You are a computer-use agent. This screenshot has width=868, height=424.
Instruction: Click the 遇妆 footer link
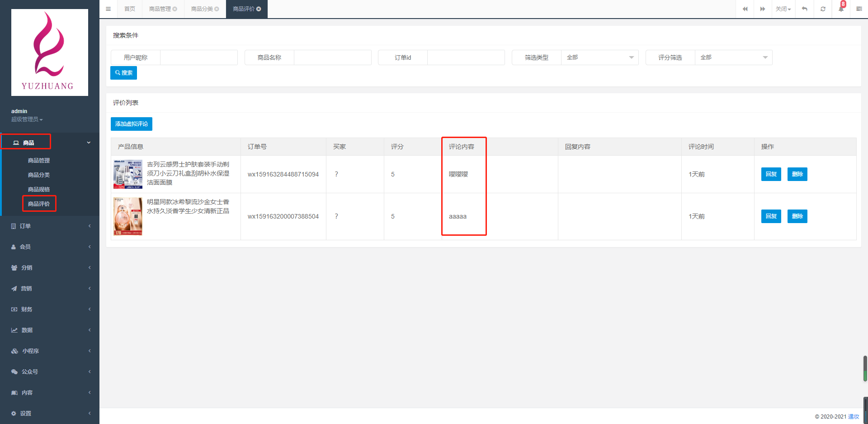tap(854, 417)
